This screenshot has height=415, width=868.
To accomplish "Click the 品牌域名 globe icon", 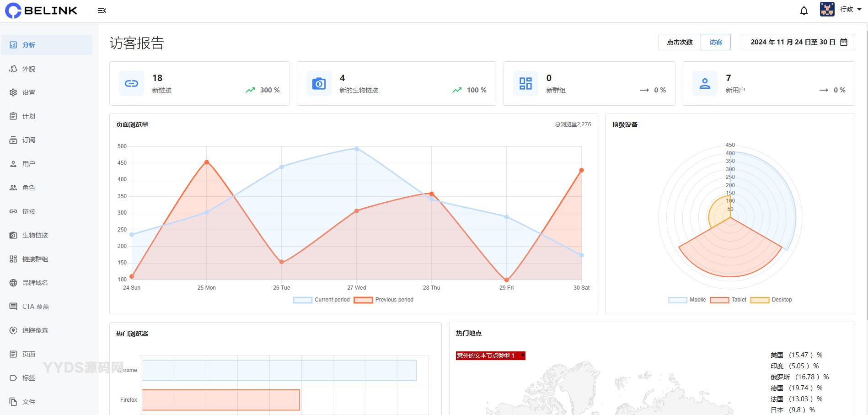I will tap(13, 283).
